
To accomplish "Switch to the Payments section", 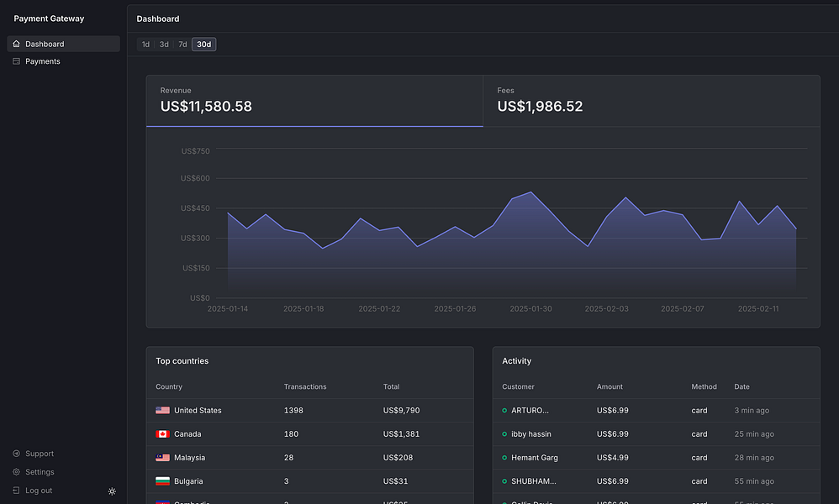I will [42, 60].
